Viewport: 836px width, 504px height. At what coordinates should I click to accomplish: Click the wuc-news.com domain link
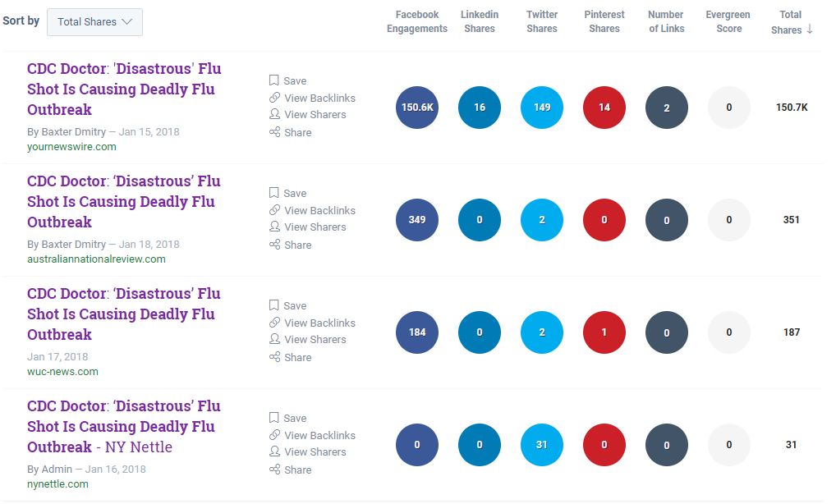pos(62,372)
